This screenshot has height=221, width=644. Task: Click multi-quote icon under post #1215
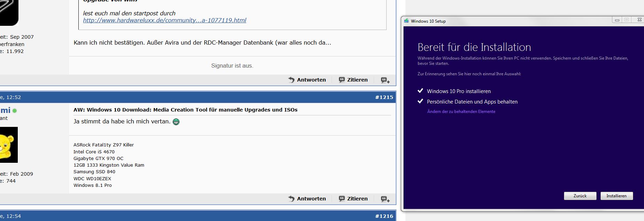pos(385,199)
